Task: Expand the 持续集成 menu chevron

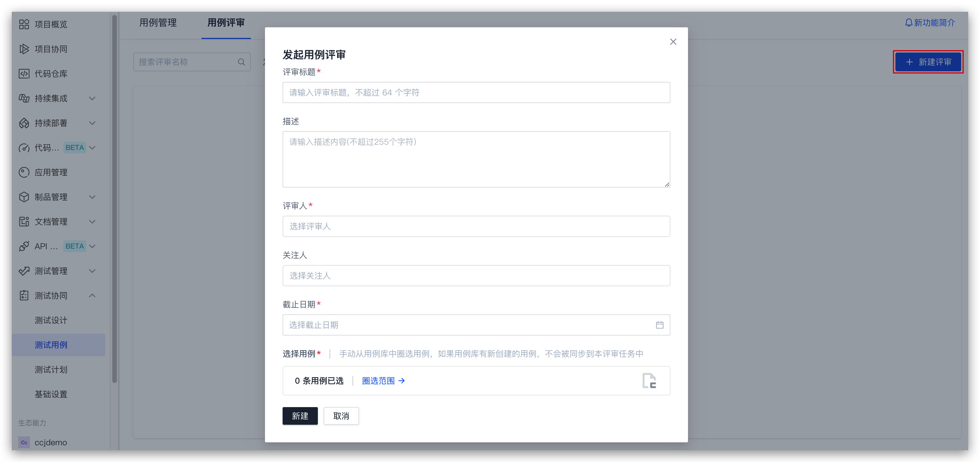Action: pyautogui.click(x=92, y=99)
